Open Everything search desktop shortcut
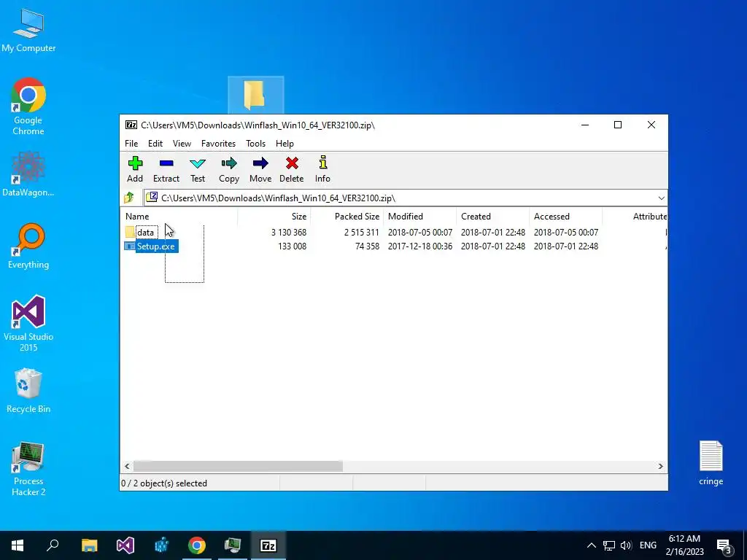Image resolution: width=747 pixels, height=560 pixels. click(28, 246)
